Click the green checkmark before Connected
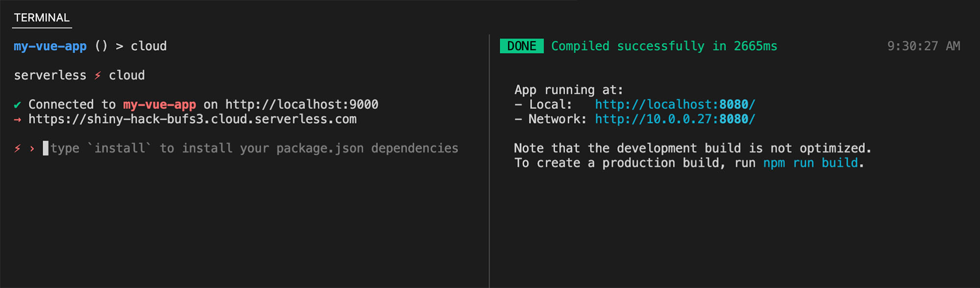Image resolution: width=980 pixels, height=288 pixels. [18, 105]
